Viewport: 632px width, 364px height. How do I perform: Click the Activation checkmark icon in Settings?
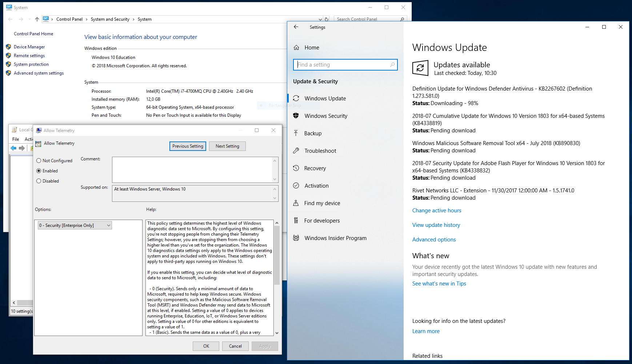[x=296, y=185]
